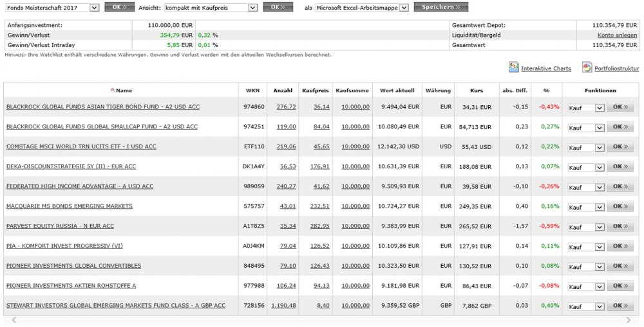Open Kauf dropdown for Deka-Discountstrategie
The width and height of the screenshot is (644, 327).
point(586,168)
